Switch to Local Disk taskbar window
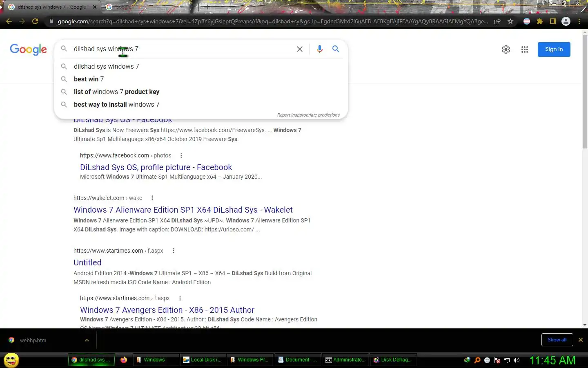Image resolution: width=588 pixels, height=368 pixels. [203, 360]
